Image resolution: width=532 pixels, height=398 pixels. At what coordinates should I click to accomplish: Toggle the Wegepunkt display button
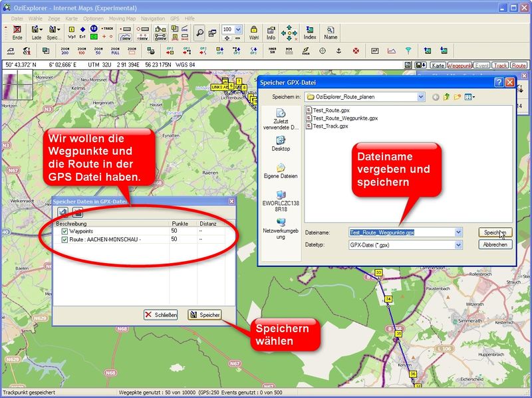tap(459, 66)
